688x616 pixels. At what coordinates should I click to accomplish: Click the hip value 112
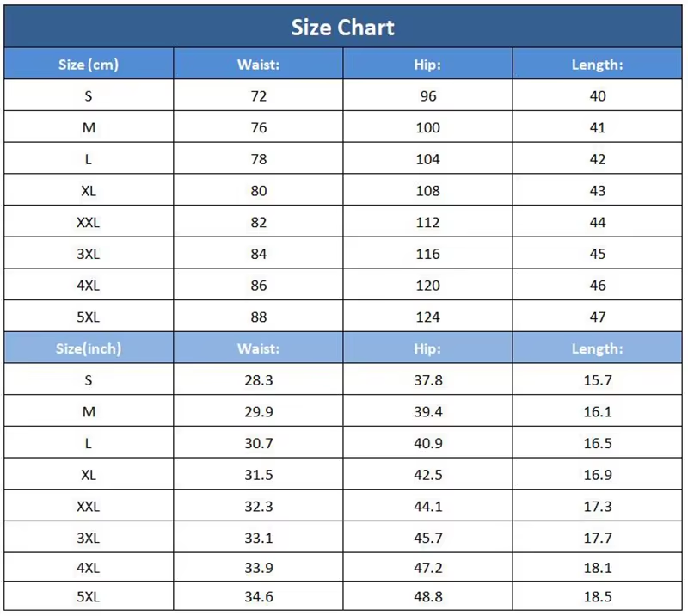427,222
